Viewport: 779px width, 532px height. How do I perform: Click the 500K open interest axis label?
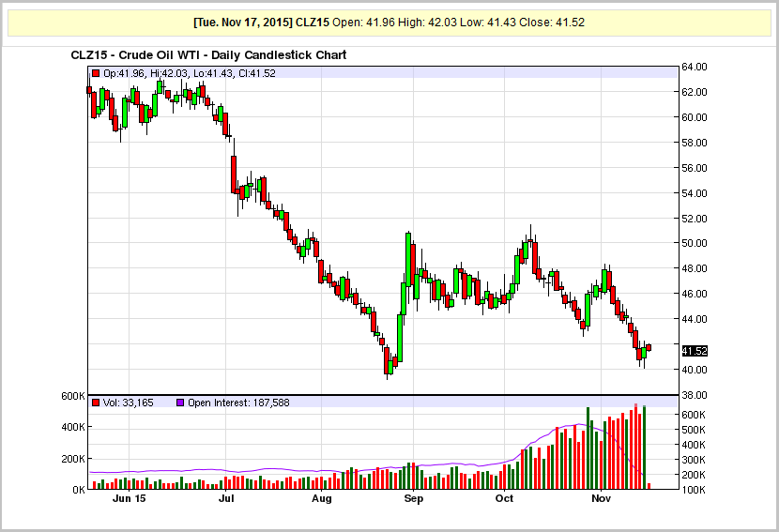click(x=694, y=430)
